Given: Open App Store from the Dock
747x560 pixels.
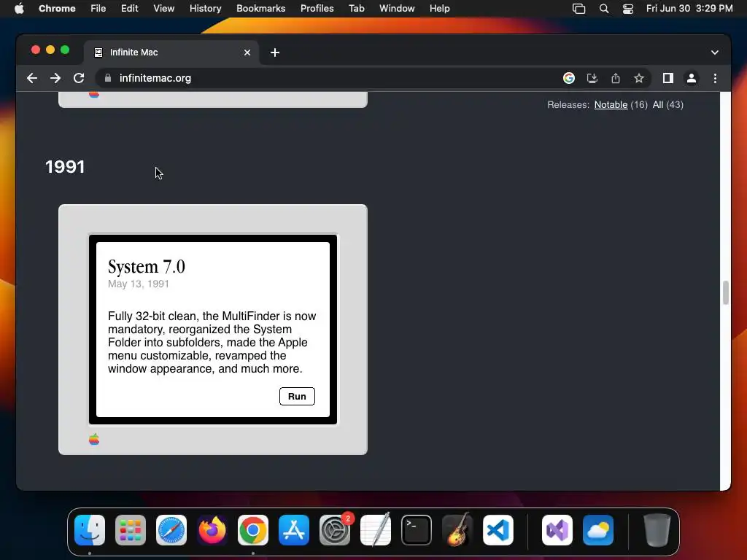Looking at the screenshot, I should click(x=294, y=530).
